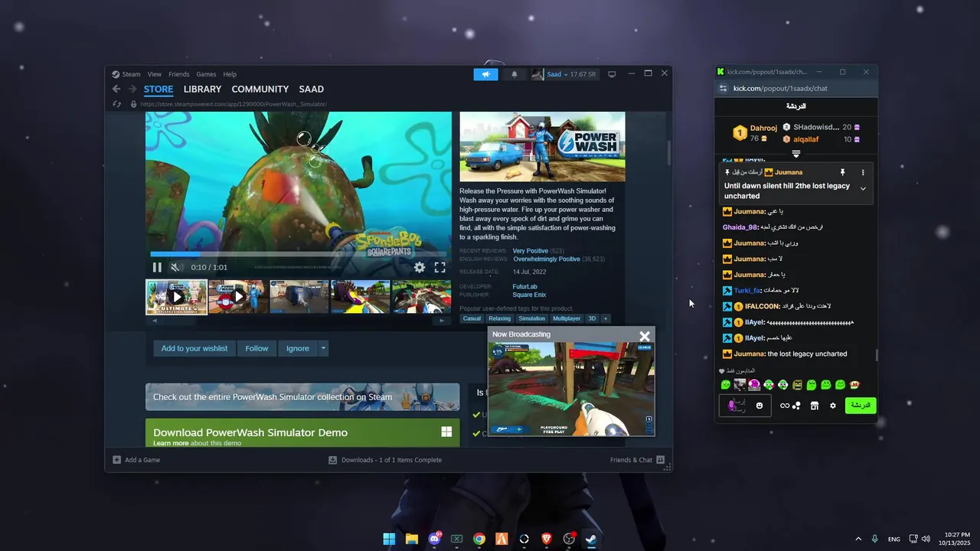Open the Friends menu in Steam
Image resolution: width=980 pixels, height=551 pixels.
(179, 74)
